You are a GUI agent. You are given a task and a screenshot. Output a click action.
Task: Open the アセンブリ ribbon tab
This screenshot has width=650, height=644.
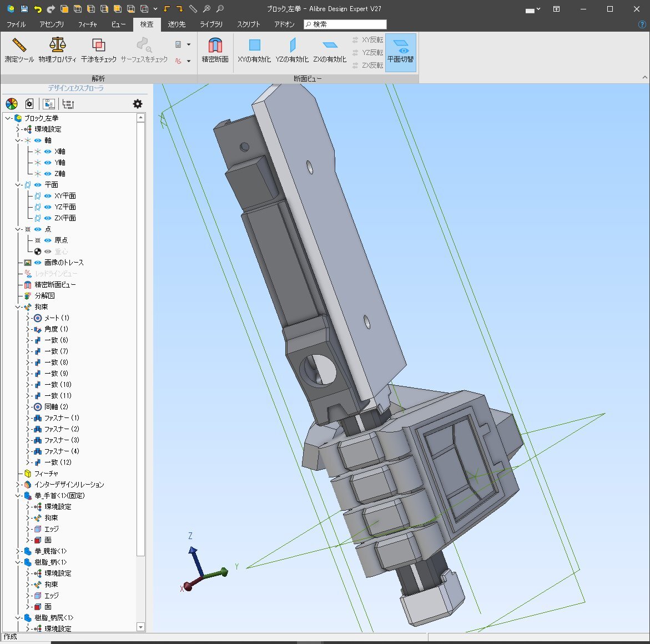pyautogui.click(x=52, y=24)
